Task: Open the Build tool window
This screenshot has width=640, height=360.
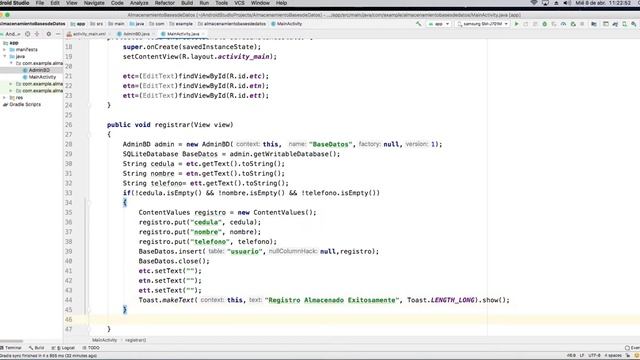Action: coord(36,348)
